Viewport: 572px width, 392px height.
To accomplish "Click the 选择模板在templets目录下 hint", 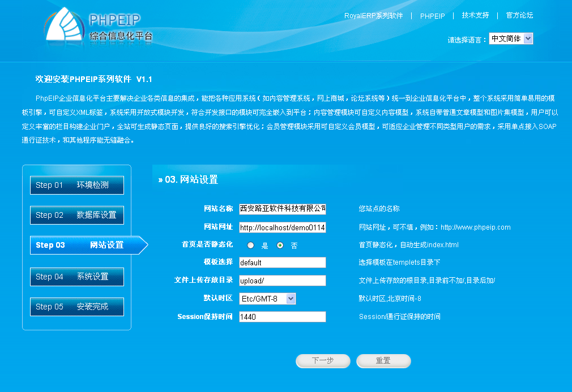I will (x=399, y=262).
